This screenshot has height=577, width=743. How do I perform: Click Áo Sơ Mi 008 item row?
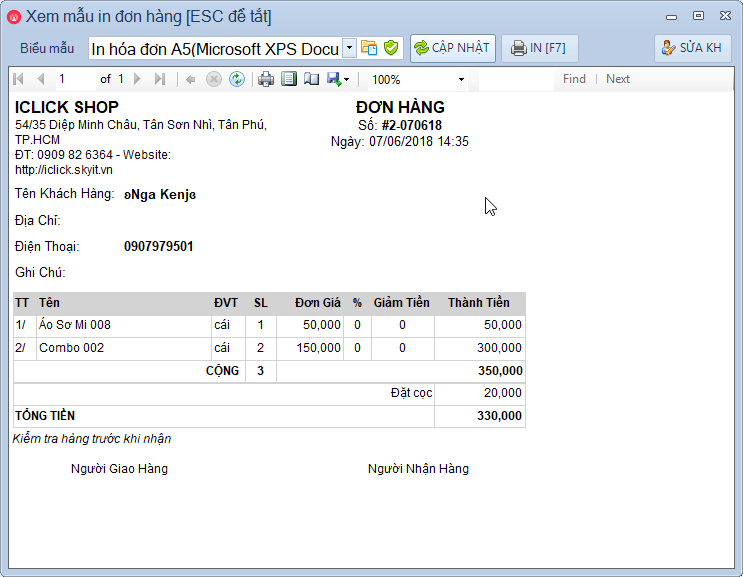pyautogui.click(x=269, y=325)
